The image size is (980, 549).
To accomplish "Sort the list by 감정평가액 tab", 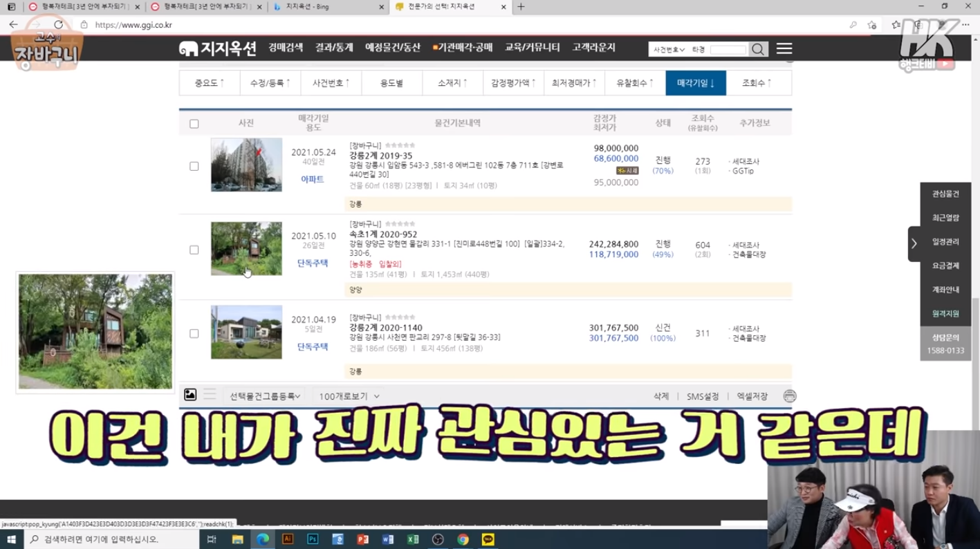I will click(x=513, y=83).
